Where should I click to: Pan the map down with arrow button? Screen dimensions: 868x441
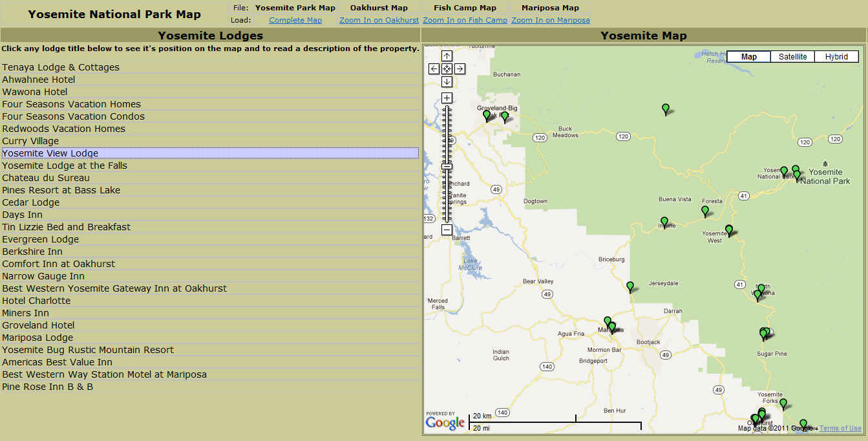click(x=447, y=81)
